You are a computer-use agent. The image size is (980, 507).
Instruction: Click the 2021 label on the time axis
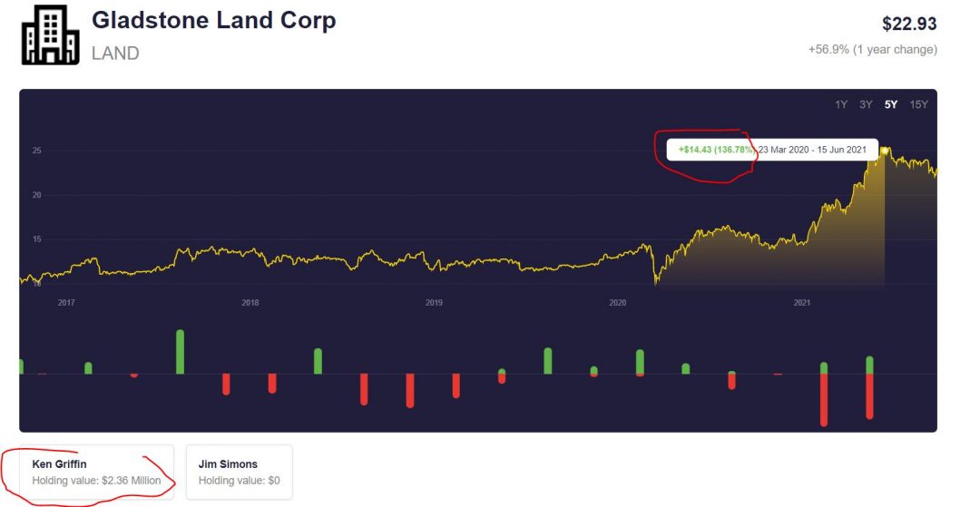click(x=802, y=303)
